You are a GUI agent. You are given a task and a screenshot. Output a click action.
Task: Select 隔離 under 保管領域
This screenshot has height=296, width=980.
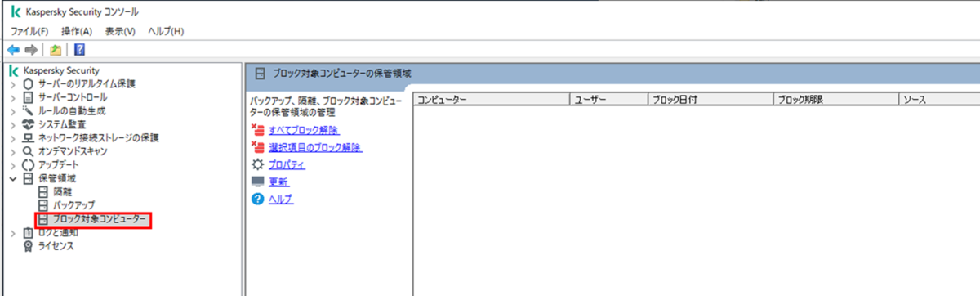tap(62, 192)
